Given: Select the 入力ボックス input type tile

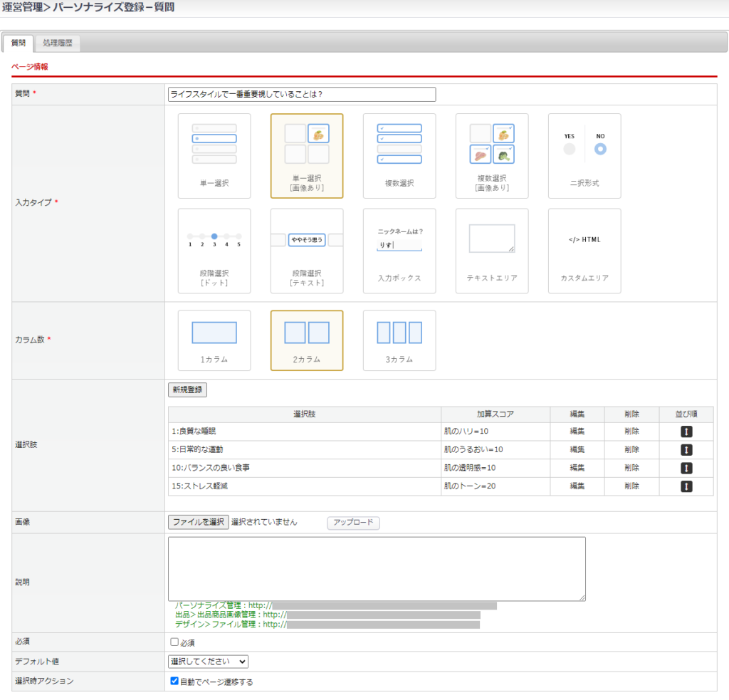Looking at the screenshot, I should click(x=399, y=251).
